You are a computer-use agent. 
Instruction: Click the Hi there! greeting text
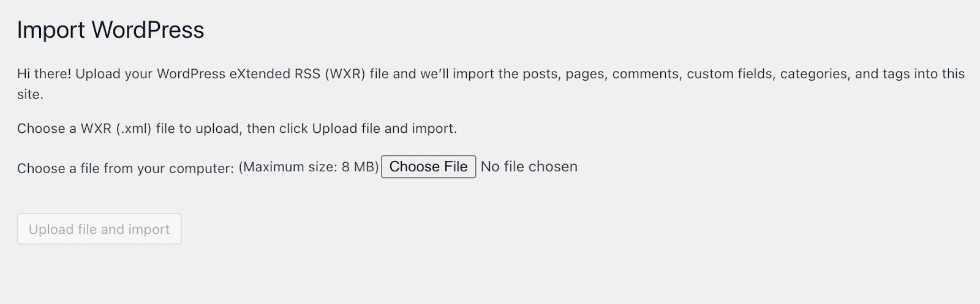44,74
